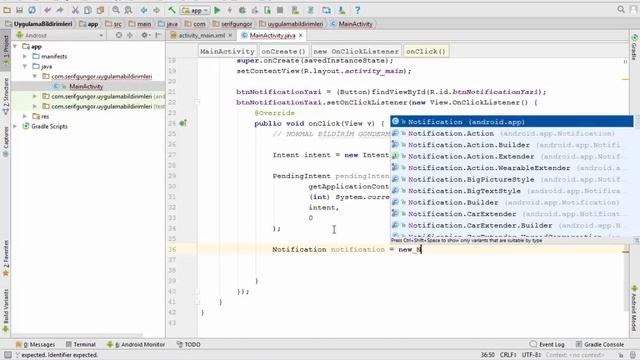Click the Stop square icon

pyautogui.click(x=280, y=10)
